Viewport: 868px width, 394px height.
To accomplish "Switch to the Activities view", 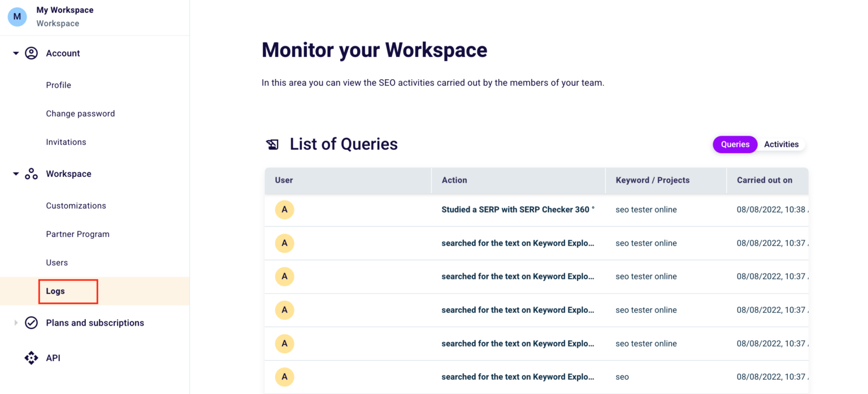I will (781, 144).
